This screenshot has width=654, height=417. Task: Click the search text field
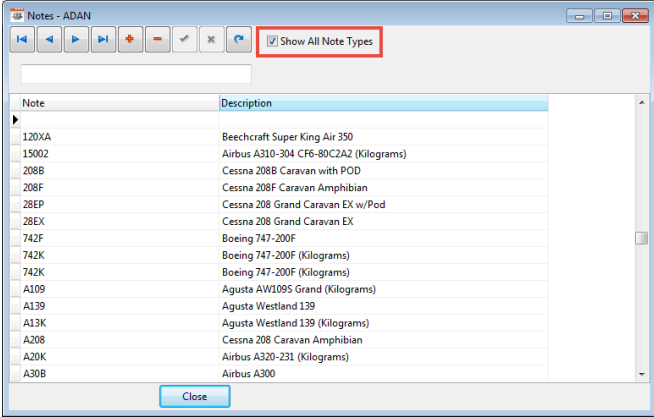pos(136,74)
